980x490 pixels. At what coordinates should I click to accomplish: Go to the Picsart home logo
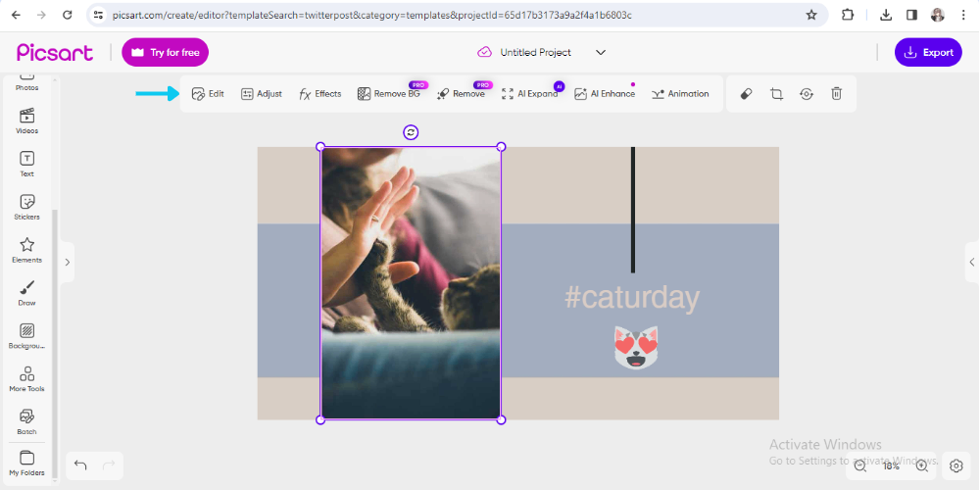click(x=54, y=53)
